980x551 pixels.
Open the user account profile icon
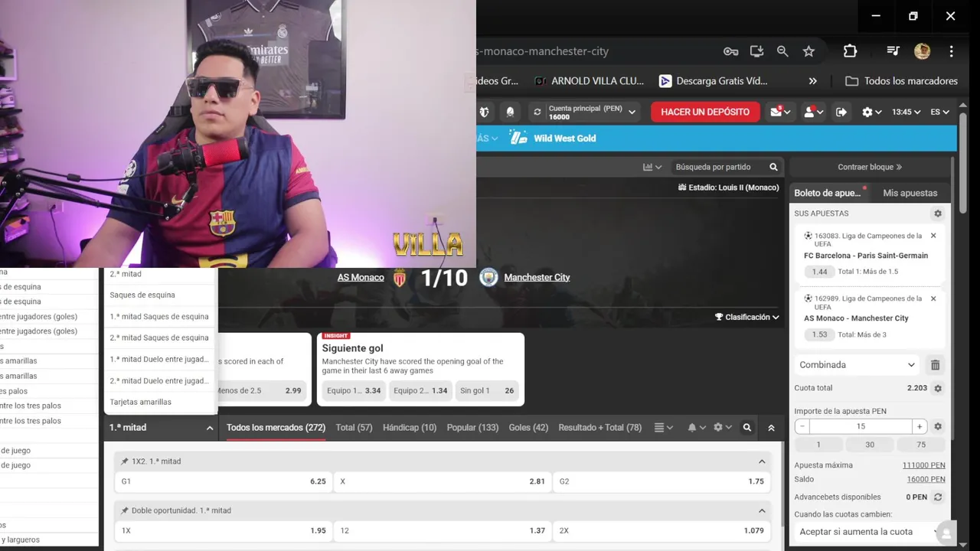click(x=813, y=112)
